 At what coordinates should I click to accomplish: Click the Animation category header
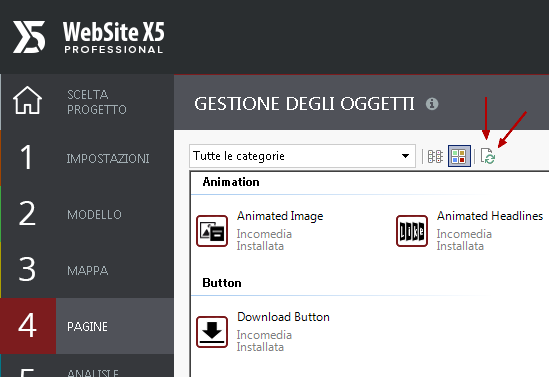[231, 182]
